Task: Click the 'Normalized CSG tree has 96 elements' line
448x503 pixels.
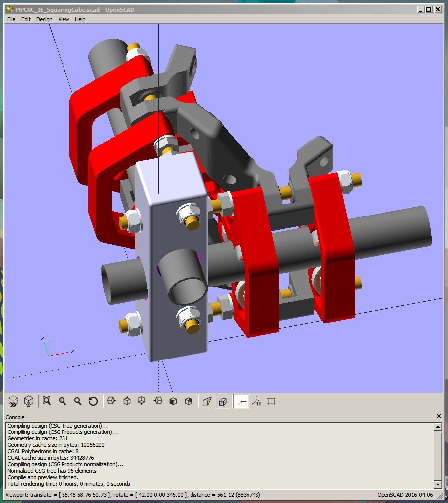Action: (52, 471)
